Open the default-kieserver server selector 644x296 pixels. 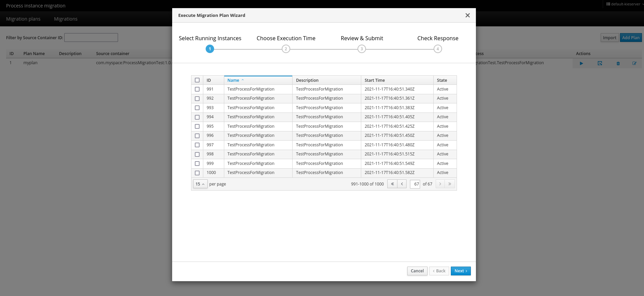625,4
